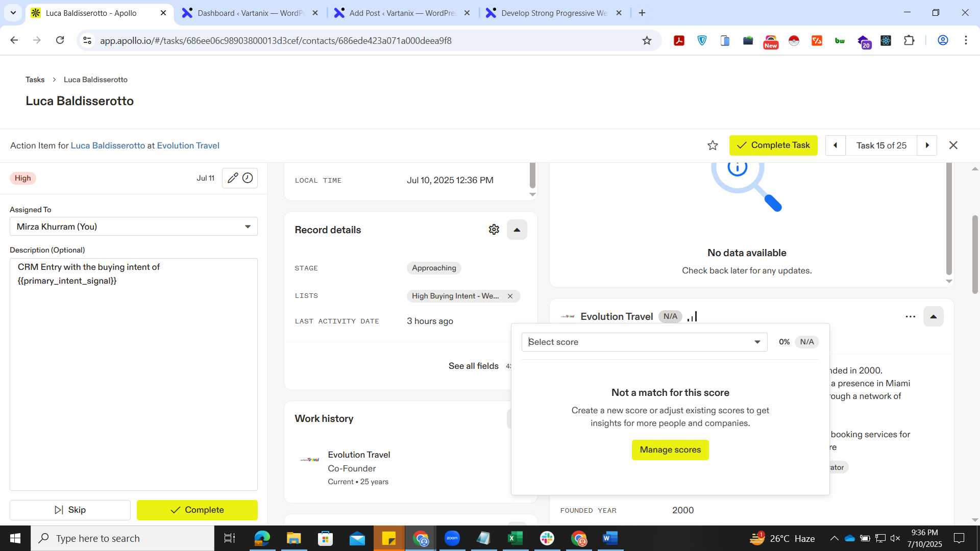Open Evolution Travel more options menu
The width and height of the screenshot is (980, 551).
pyautogui.click(x=910, y=316)
